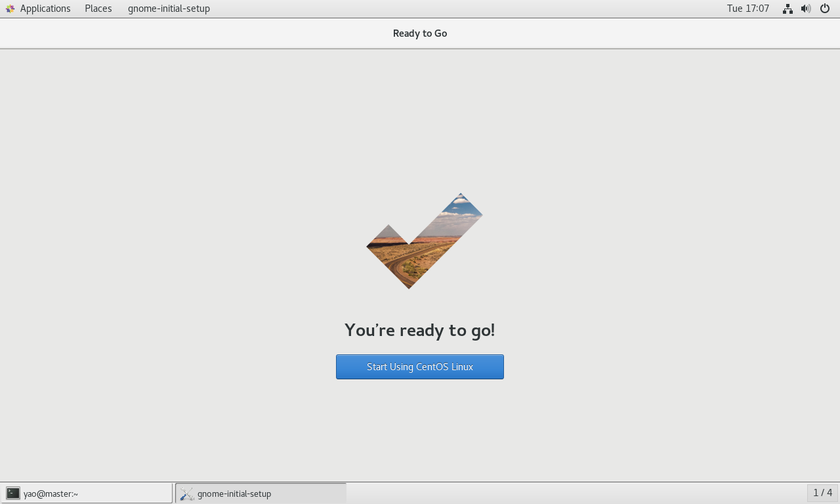Click the "You're ready to go!" heading
840x504 pixels.
[420, 329]
